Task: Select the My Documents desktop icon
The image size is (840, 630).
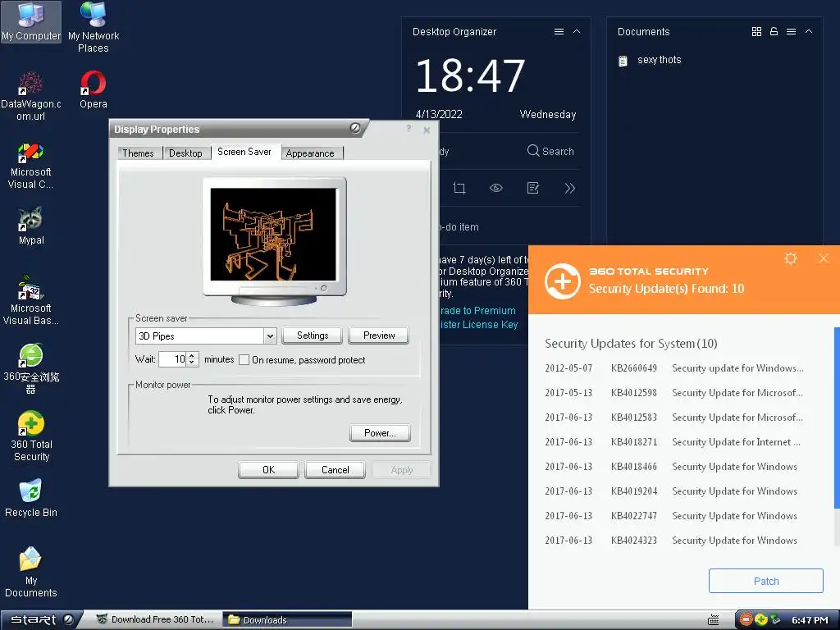Action: coord(31,572)
